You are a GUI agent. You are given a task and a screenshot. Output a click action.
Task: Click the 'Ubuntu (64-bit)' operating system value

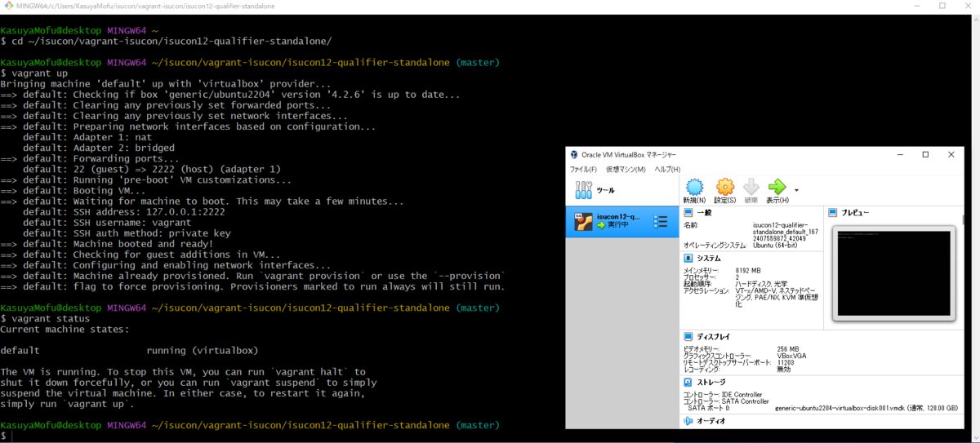click(x=775, y=245)
